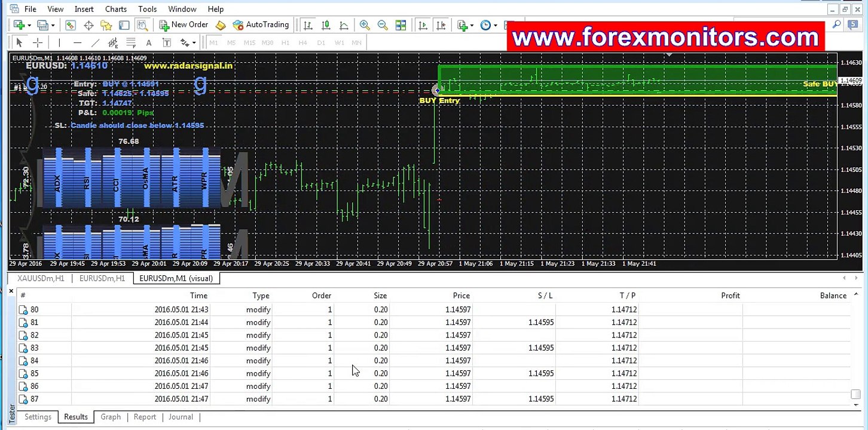Open the indicators list icon

pyautogui.click(x=462, y=25)
